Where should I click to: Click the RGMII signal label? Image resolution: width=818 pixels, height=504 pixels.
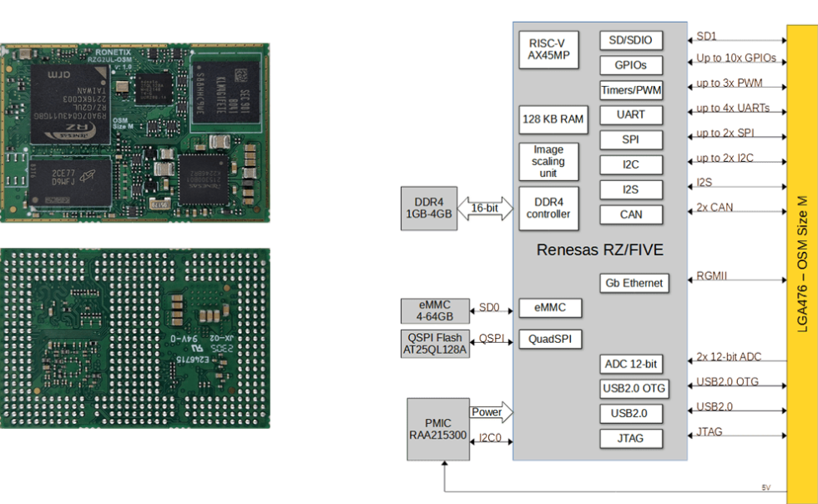click(x=711, y=275)
